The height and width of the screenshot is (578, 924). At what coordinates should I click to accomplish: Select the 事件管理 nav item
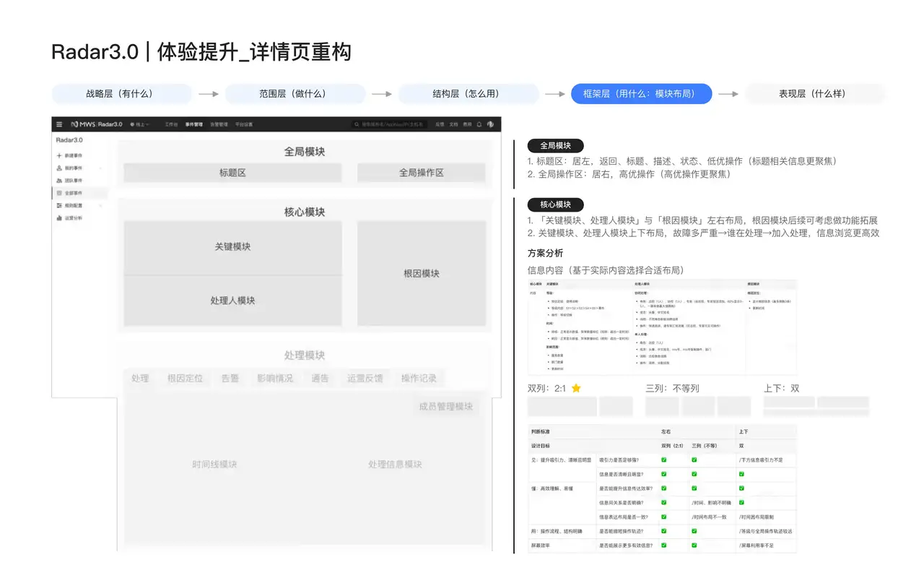pos(193,124)
